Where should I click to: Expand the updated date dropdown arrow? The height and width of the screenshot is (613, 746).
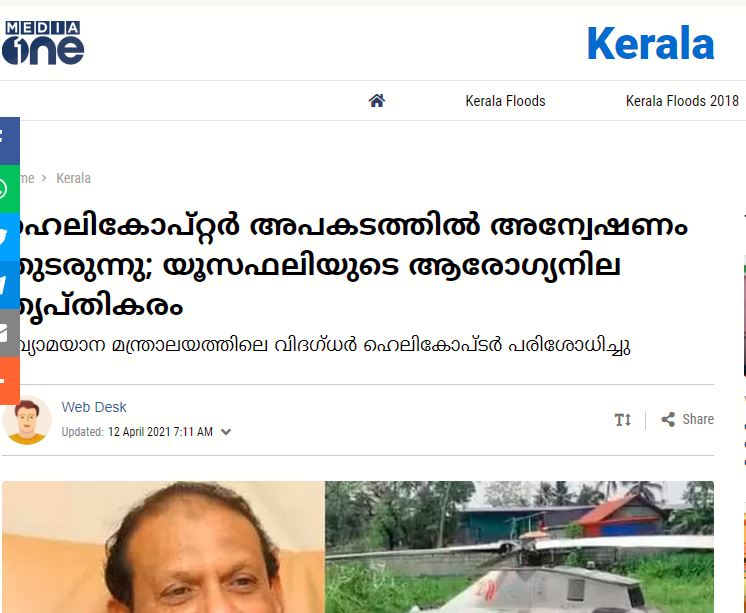point(226,432)
